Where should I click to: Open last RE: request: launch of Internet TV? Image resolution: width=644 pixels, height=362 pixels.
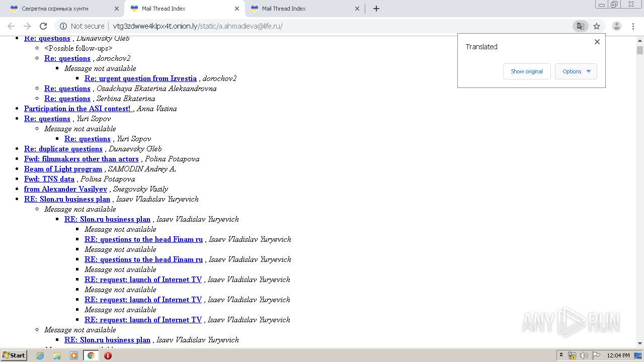(x=143, y=320)
